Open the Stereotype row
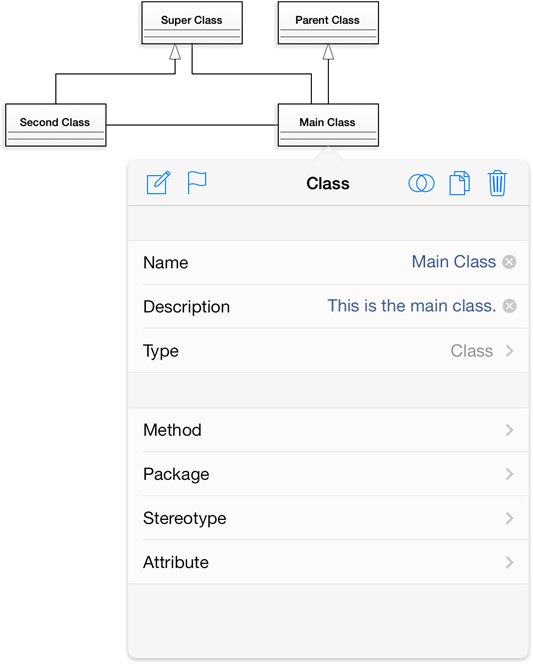Image resolution: width=533 pixels, height=664 pixels. click(x=329, y=518)
